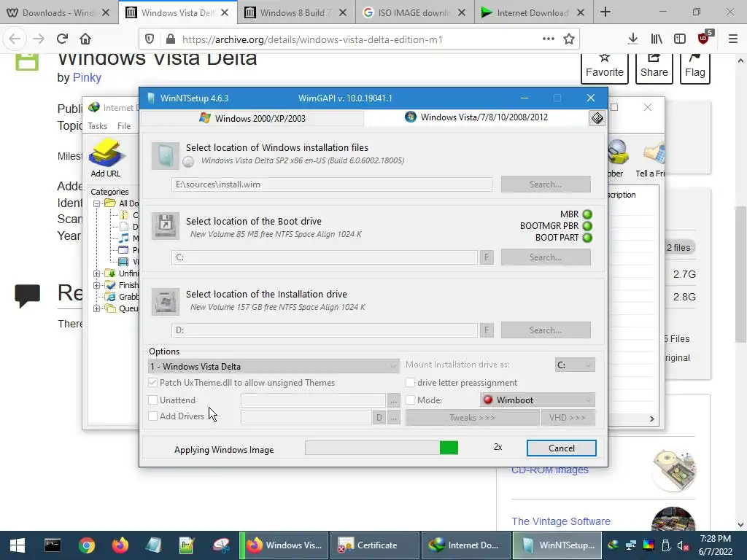
Task: Switch to Internet Download browser tab
Action: click(533, 13)
